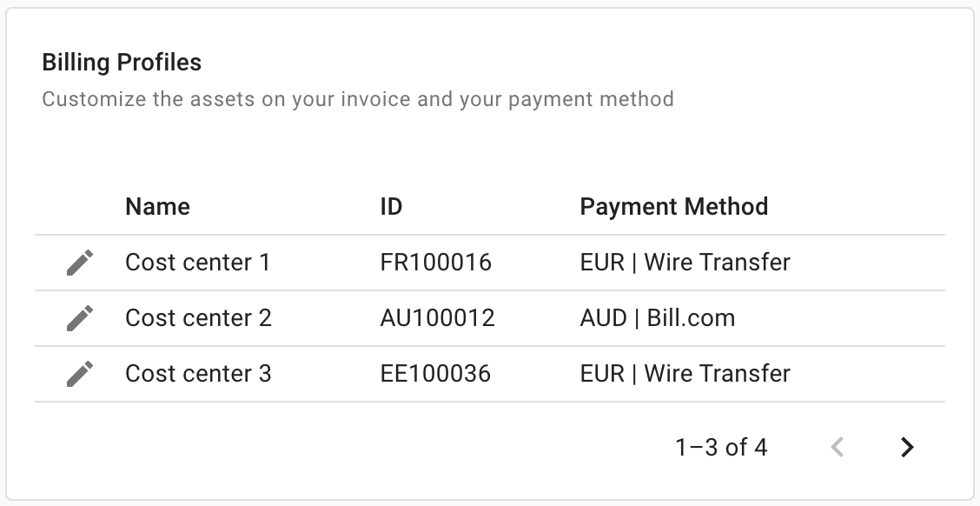This screenshot has height=506, width=980.
Task: Click the ID column header
Action: (392, 206)
